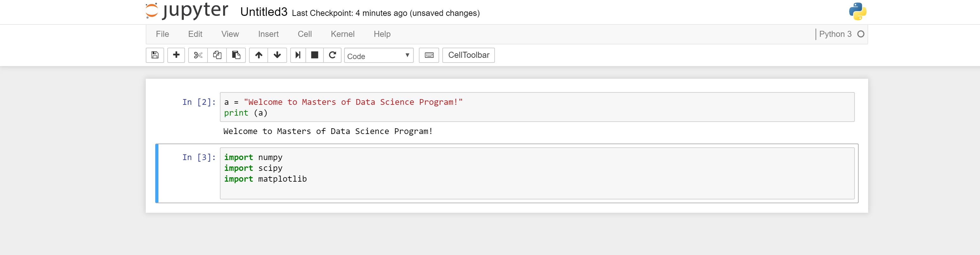Cut selected cells with scissors icon

[x=198, y=55]
